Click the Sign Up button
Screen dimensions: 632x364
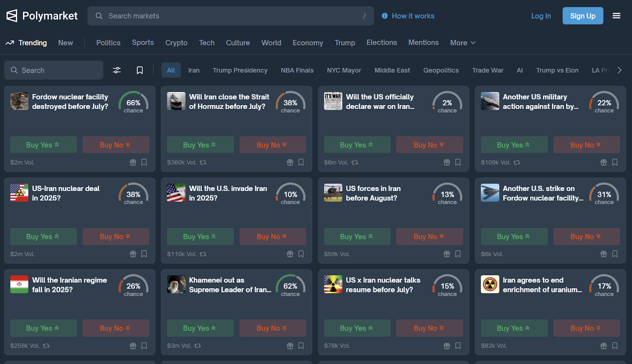coord(583,16)
